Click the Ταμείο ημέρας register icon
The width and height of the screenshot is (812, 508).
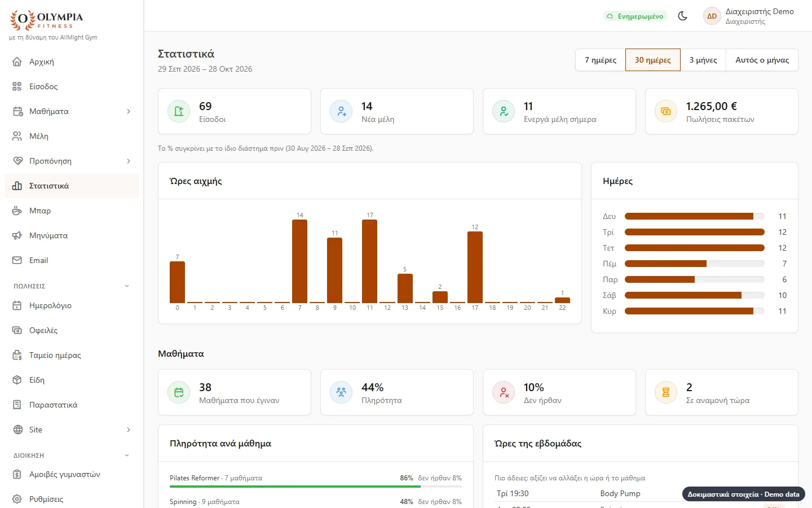pos(17,355)
